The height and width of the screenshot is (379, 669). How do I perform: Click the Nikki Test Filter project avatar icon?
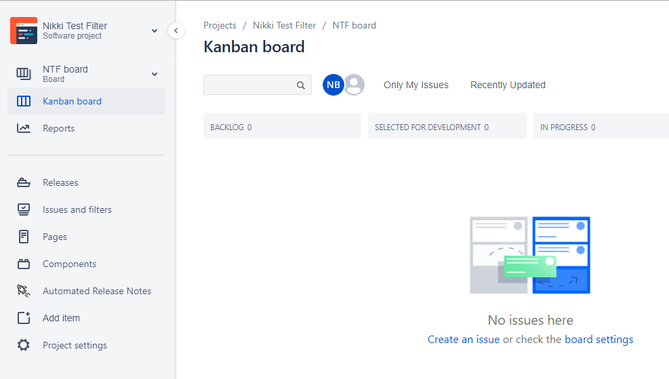[23, 31]
